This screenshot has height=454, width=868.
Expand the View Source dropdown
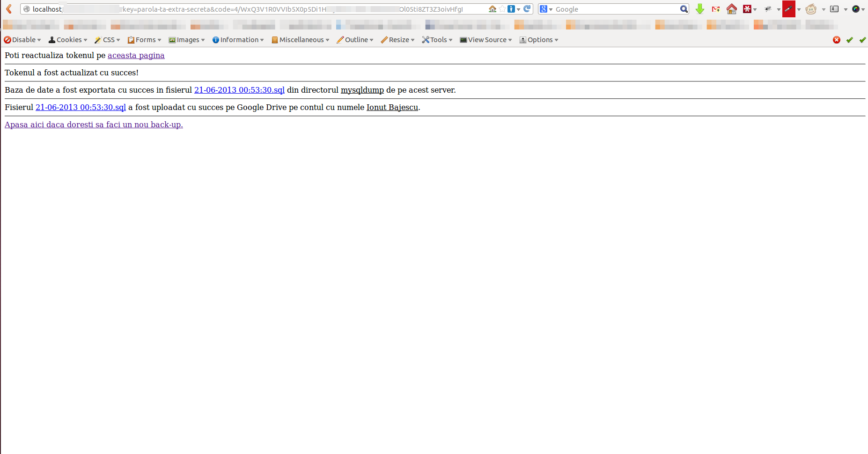click(486, 40)
